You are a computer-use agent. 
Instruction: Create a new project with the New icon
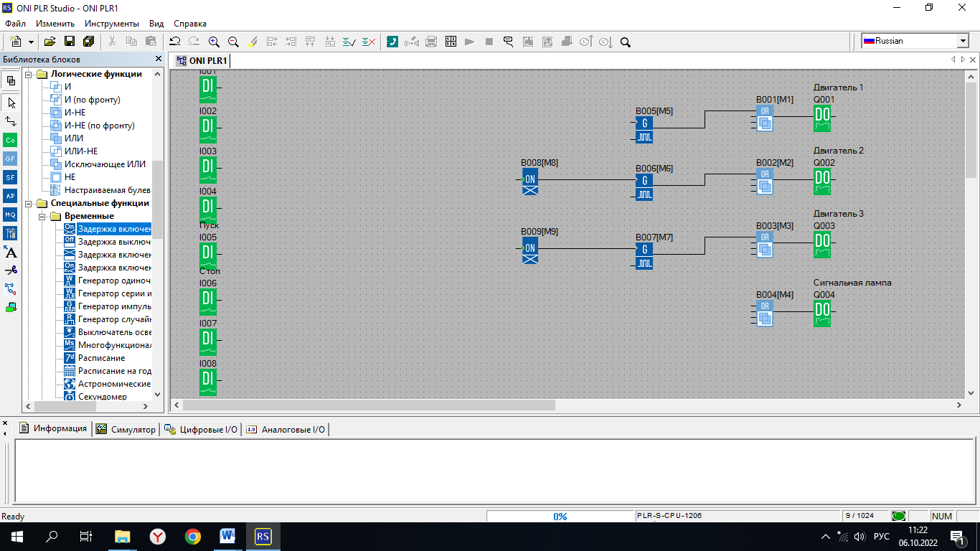click(16, 42)
